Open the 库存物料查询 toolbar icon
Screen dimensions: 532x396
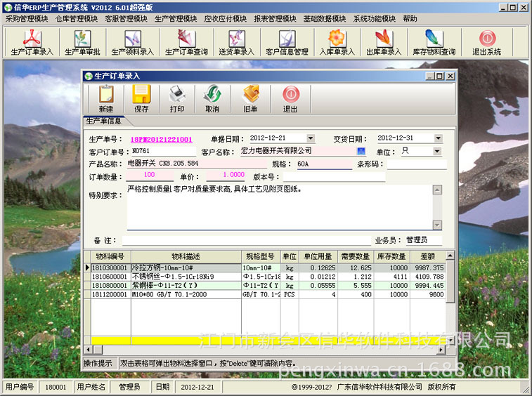[x=434, y=42]
